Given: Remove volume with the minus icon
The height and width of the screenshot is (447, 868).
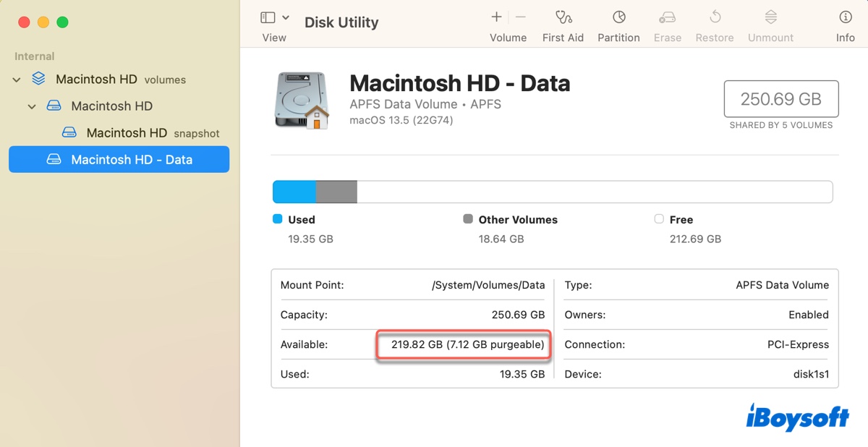Looking at the screenshot, I should coord(521,17).
